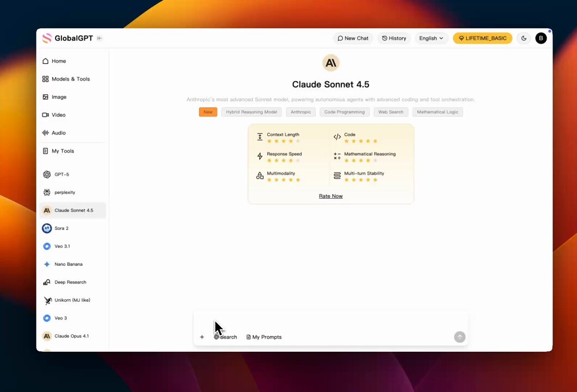
Task: Click the Code Programming tag
Action: pos(345,112)
